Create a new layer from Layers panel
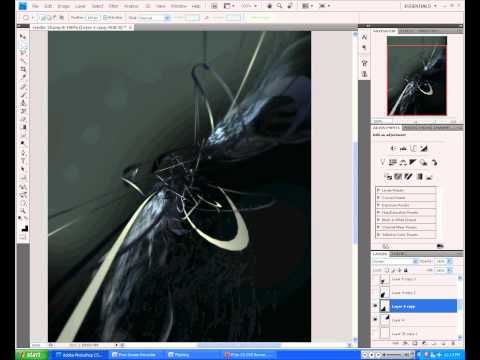Image resolution: width=480 pixels, height=360 pixels. (444, 343)
